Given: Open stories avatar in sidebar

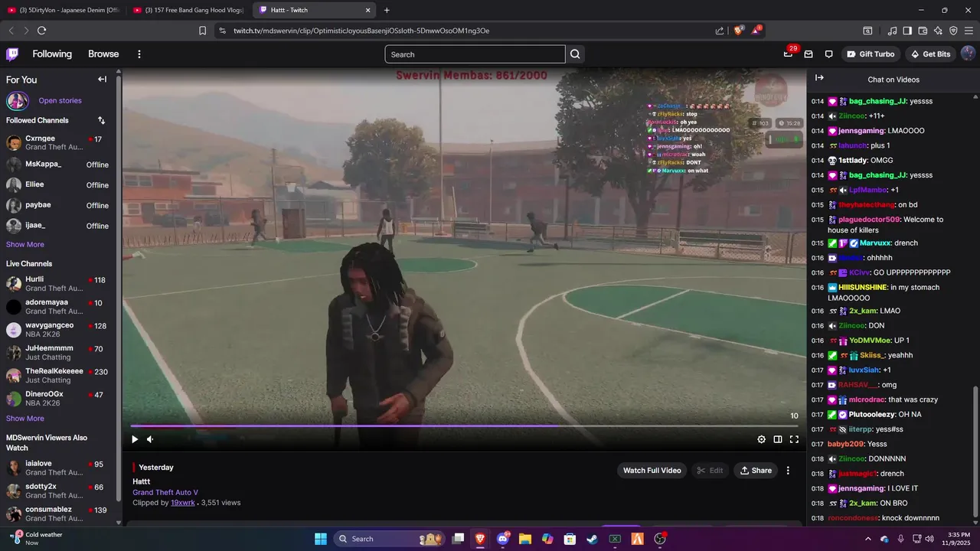Looking at the screenshot, I should tap(18, 100).
